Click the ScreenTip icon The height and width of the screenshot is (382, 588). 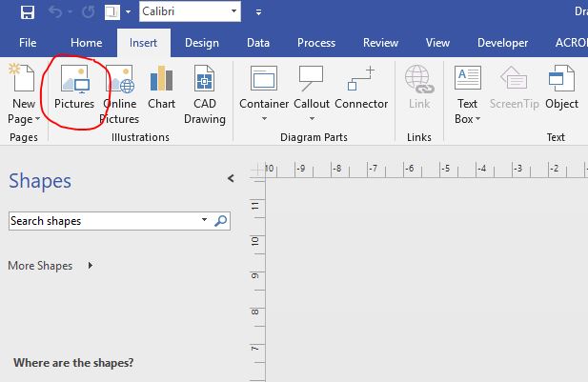coord(514,78)
